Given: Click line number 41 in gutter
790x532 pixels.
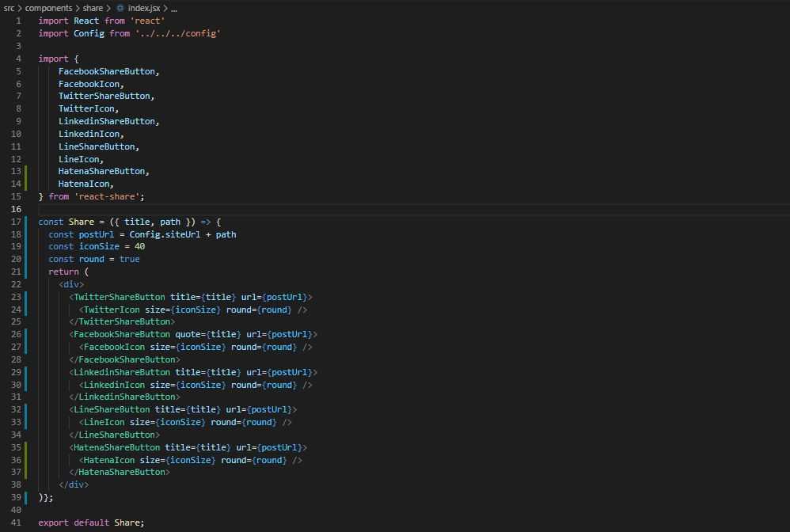Looking at the screenshot, I should pos(16,522).
